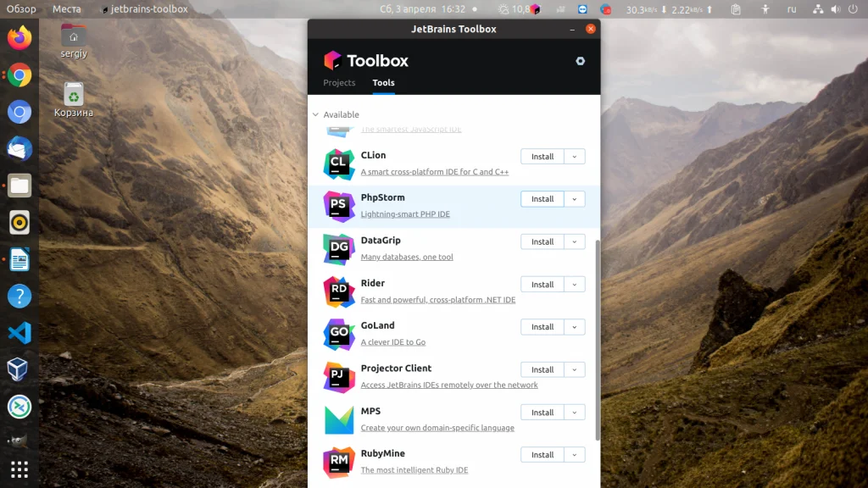The width and height of the screenshot is (868, 488).
Task: Open Места places menu
Action: click(x=66, y=8)
